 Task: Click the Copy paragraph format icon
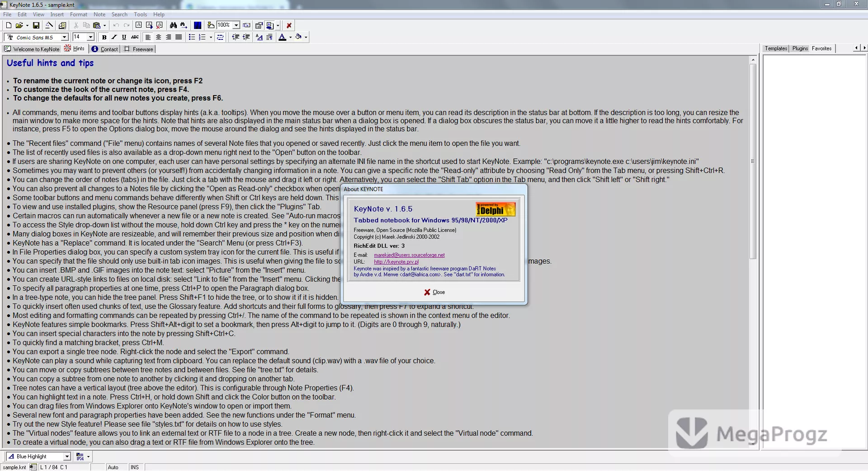[269, 37]
